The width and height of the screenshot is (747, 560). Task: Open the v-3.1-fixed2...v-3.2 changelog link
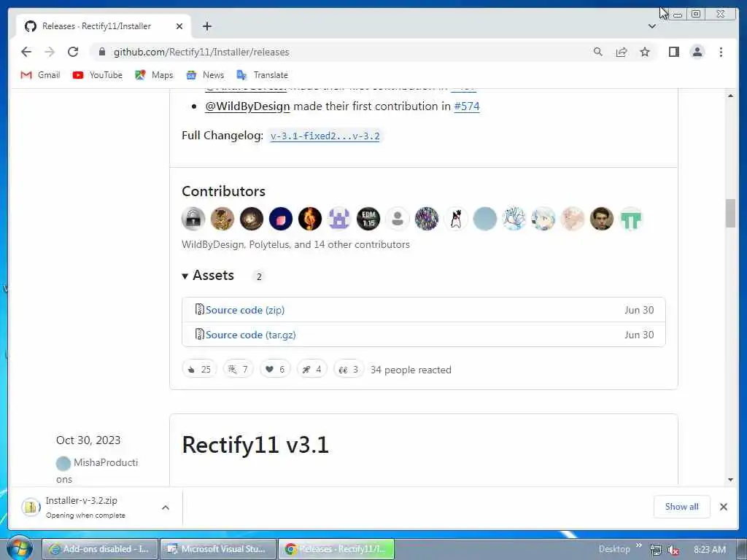(325, 136)
